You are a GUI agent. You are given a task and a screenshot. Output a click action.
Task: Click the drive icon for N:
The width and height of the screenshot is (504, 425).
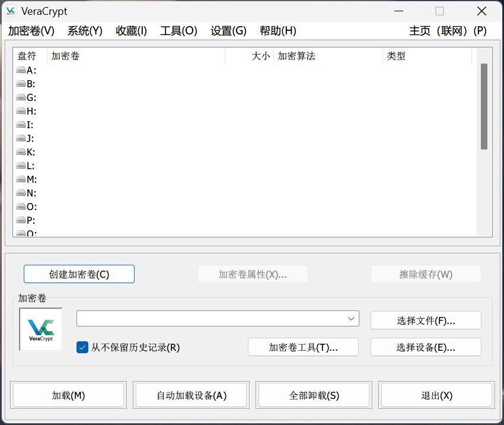coord(21,193)
